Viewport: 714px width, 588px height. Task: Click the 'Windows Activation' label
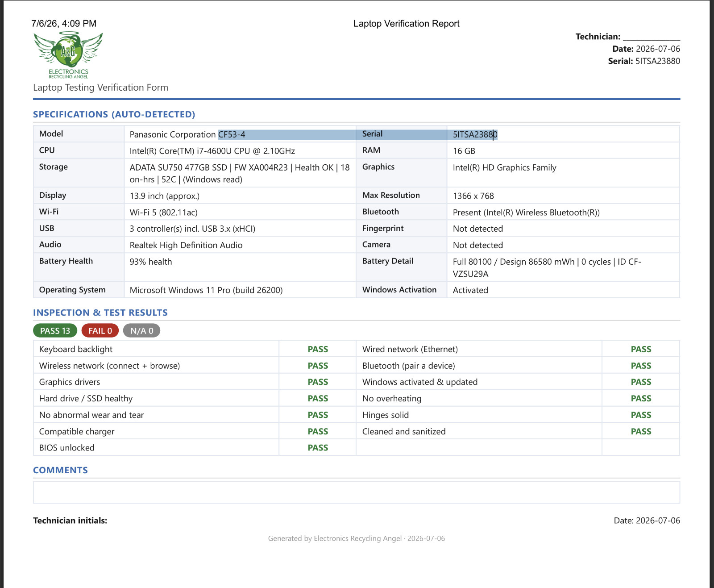(399, 290)
